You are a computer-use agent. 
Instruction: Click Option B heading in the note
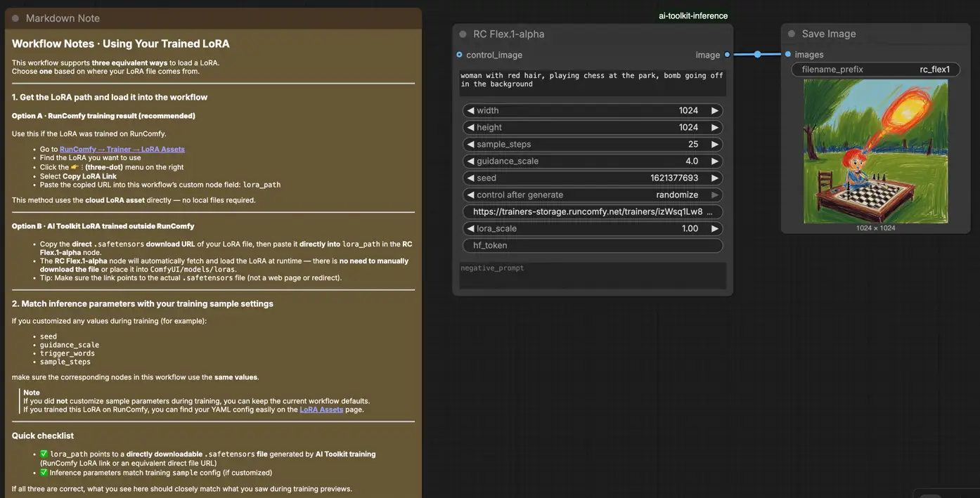point(103,226)
